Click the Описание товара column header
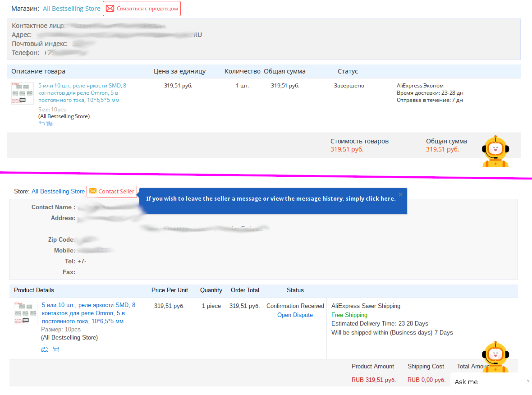The width and height of the screenshot is (532, 395). coord(38,71)
